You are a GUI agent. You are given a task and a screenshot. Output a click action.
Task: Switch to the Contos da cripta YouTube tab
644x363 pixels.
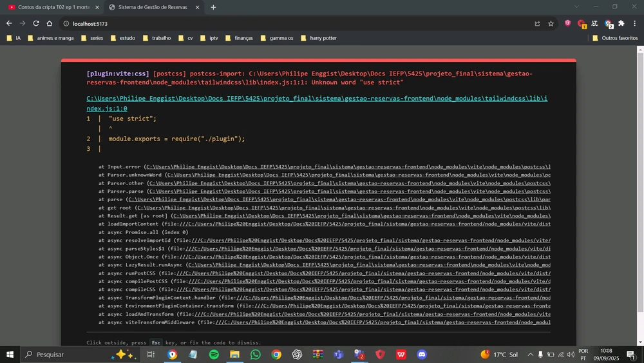tap(50, 7)
